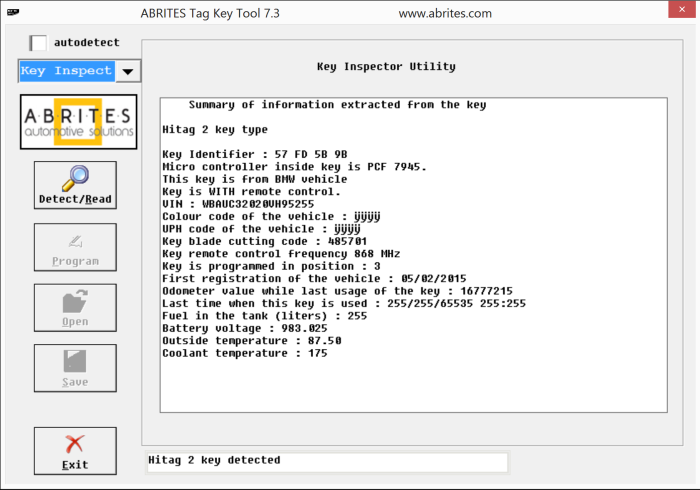The image size is (700, 490).
Task: Click the UPH code of the vehicle line
Action: click(x=261, y=229)
